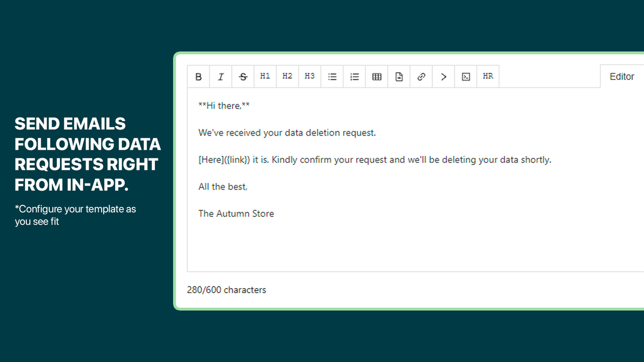
Task: Switch to the Editor tab
Action: [622, 77]
